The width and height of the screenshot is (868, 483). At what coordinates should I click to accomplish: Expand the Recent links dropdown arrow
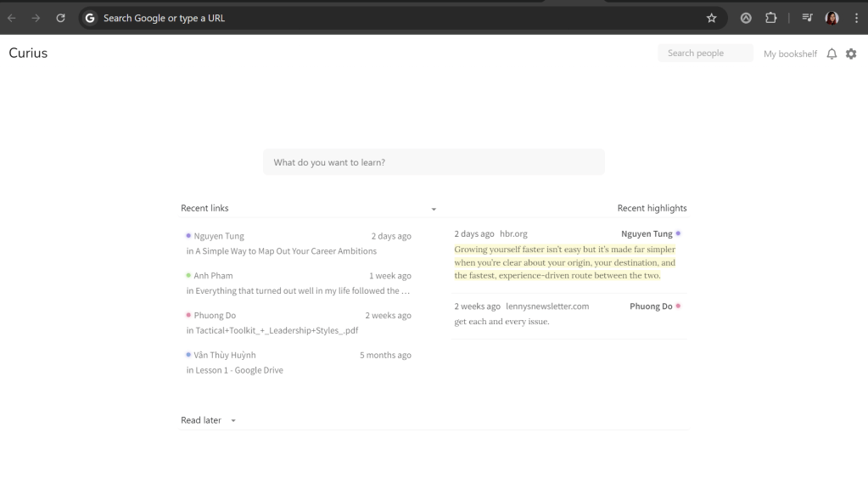click(434, 209)
